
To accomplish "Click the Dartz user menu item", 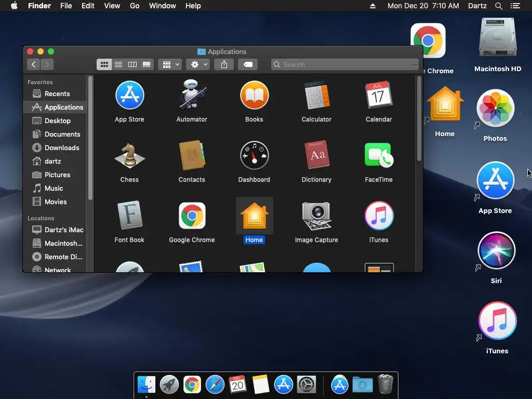I will pyautogui.click(x=477, y=6).
